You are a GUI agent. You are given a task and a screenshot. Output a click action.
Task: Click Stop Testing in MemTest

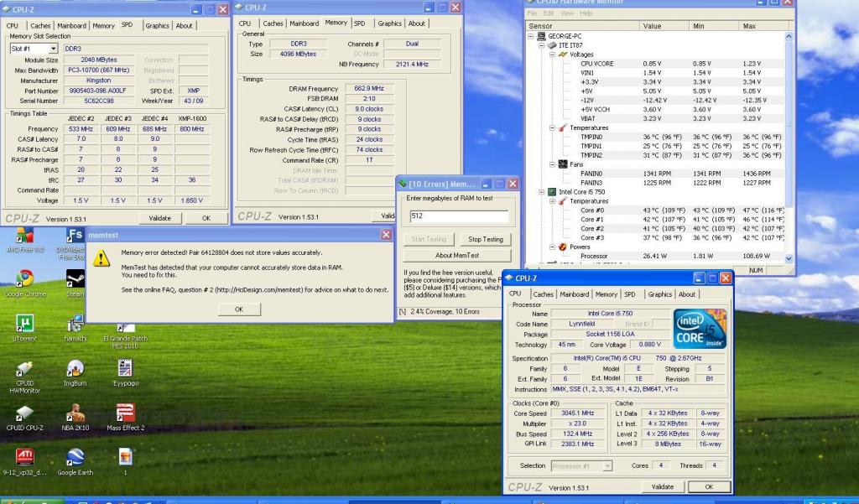click(x=486, y=239)
